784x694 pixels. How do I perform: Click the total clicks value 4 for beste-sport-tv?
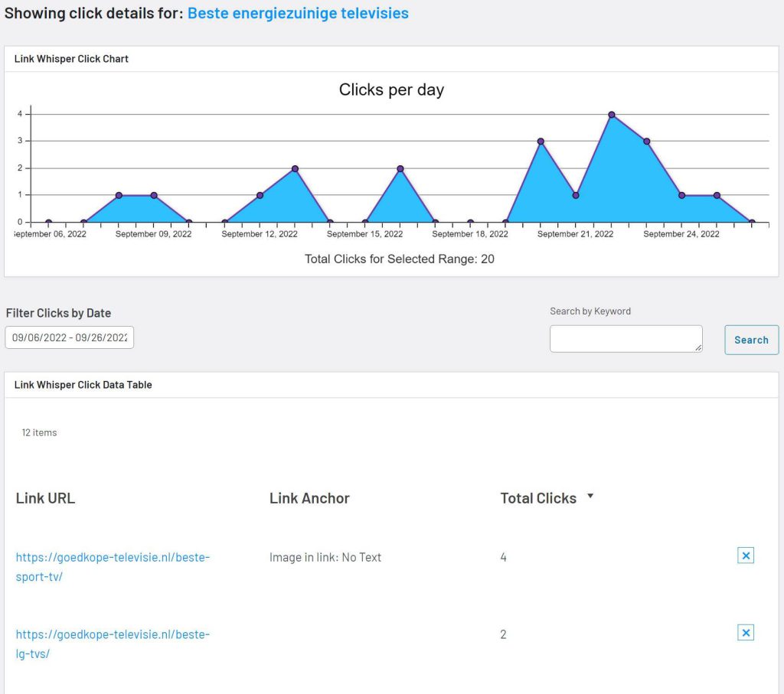(504, 557)
